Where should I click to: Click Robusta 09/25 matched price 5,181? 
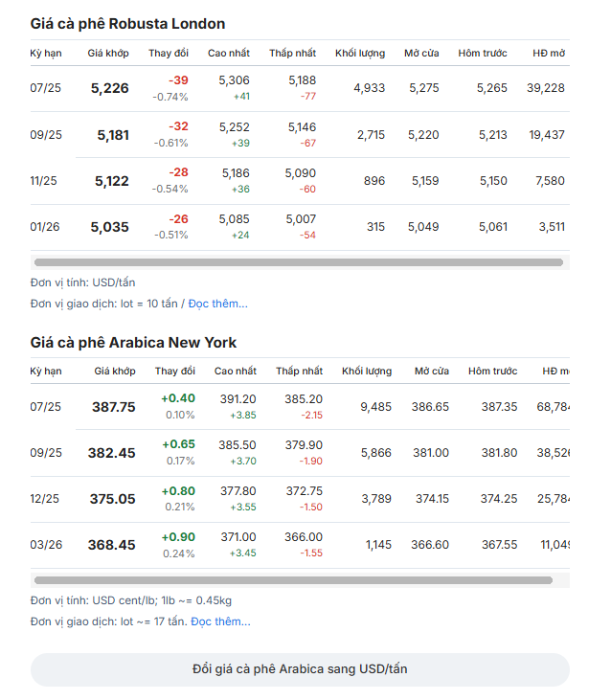pyautogui.click(x=113, y=135)
